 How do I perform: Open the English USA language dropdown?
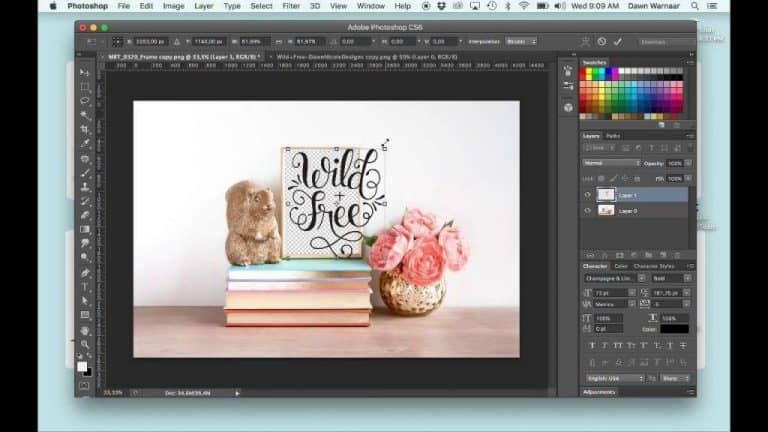click(x=614, y=379)
